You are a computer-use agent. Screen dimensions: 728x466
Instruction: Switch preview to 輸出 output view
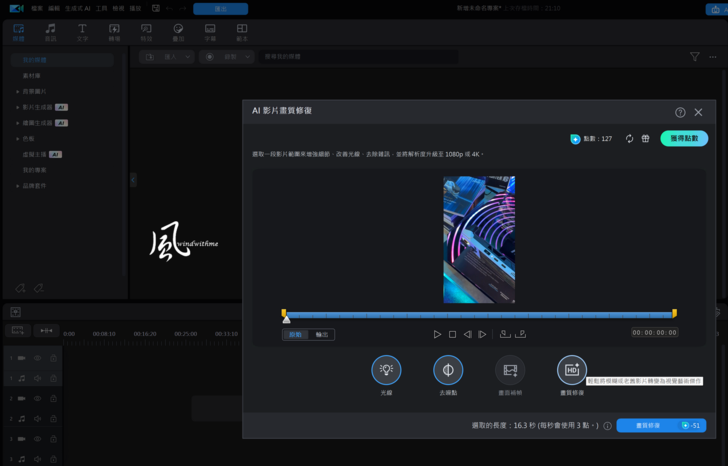tap(321, 335)
